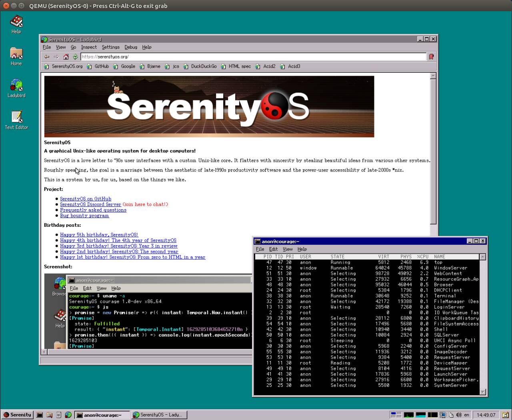Open Ladybird's Debug menu
Viewport: 512px width, 420px height.
131,47
